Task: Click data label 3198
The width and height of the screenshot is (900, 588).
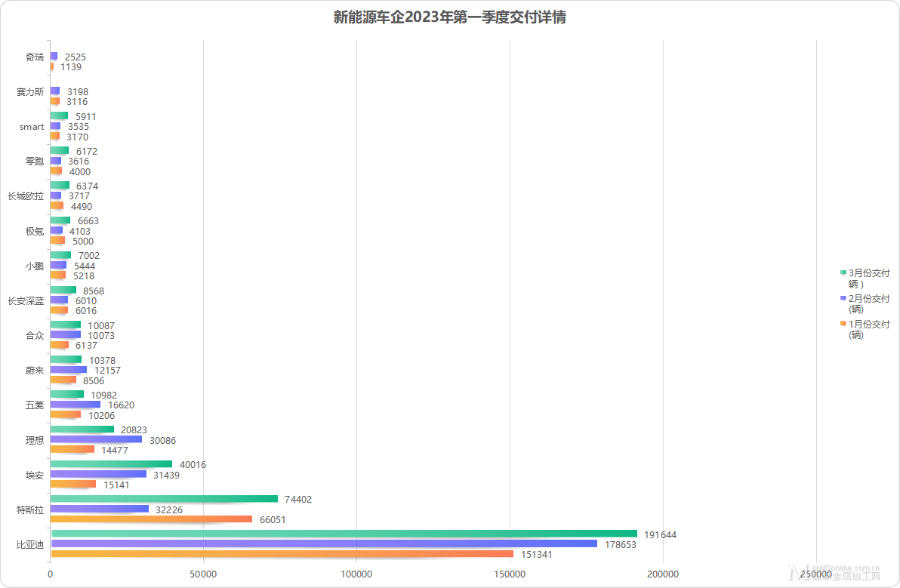Action: [78, 92]
